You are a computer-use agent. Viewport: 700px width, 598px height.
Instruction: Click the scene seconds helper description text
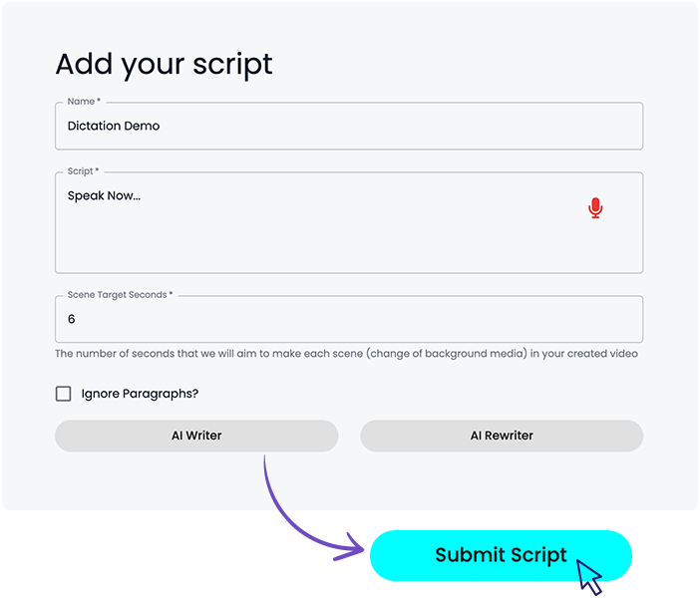346,354
